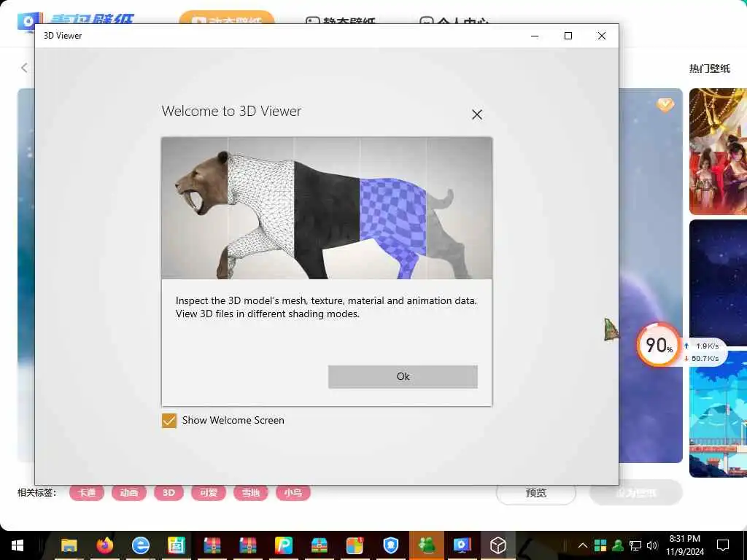Image resolution: width=747 pixels, height=560 pixels.
Task: Select the 雪地 tag
Action: coord(251,493)
